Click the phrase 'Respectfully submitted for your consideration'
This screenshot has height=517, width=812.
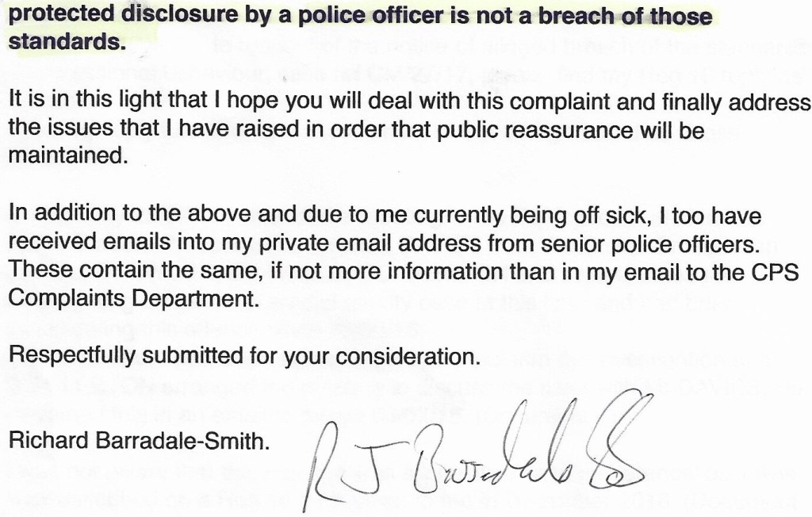coord(244,357)
